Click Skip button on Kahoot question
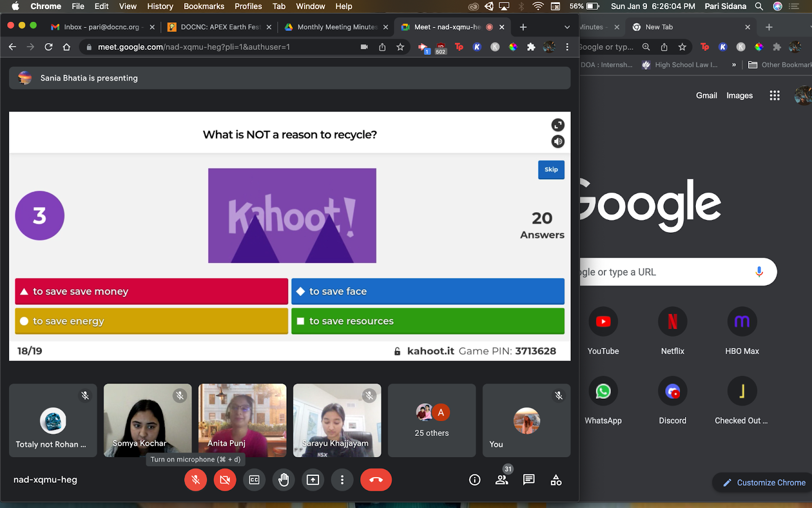This screenshot has width=812, height=508. 551,170
